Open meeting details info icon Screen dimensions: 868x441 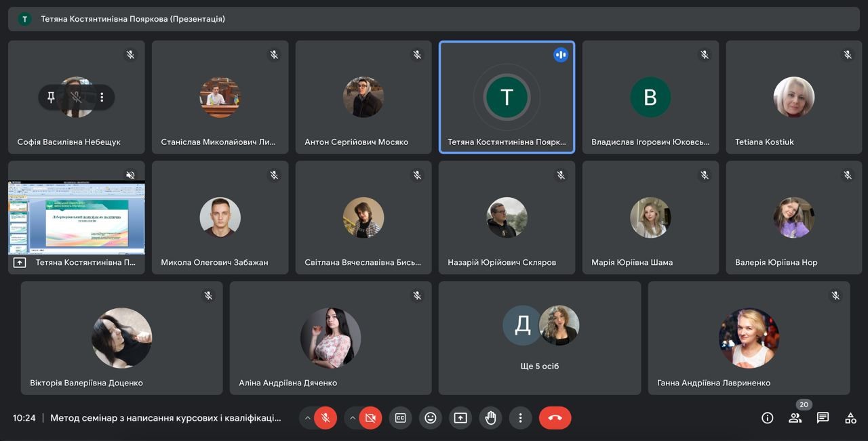767,418
